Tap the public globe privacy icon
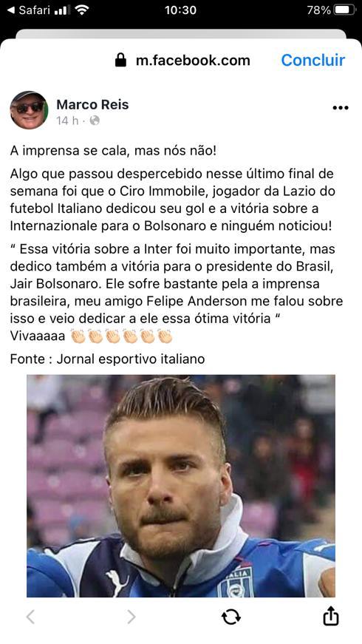This screenshot has width=362, height=644. coord(95,121)
